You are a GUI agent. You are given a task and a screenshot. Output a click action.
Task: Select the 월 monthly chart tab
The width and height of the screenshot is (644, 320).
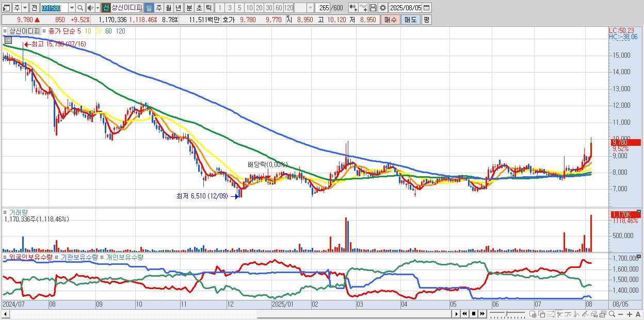(x=168, y=8)
